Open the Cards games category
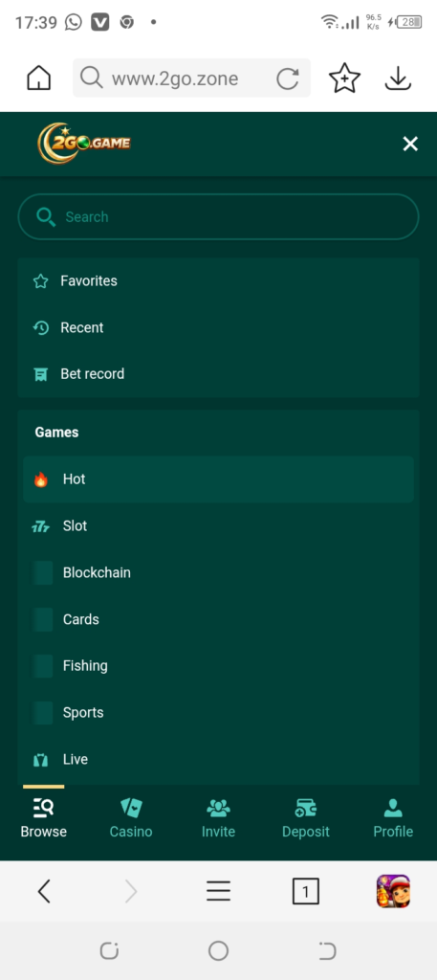 click(x=218, y=619)
